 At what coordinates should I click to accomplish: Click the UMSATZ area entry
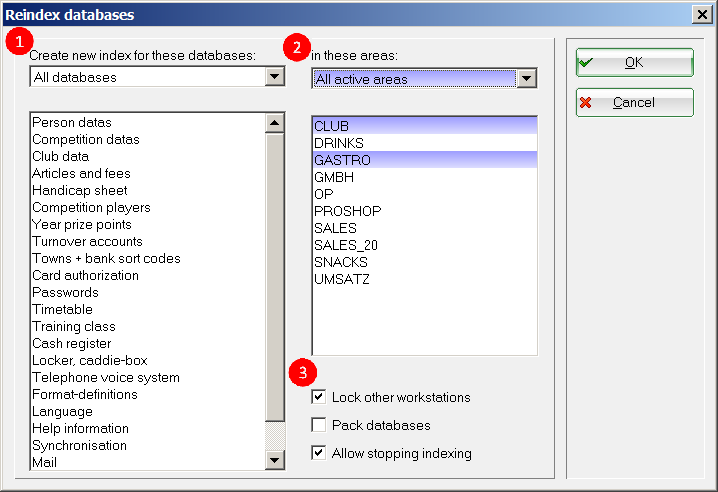pos(342,279)
